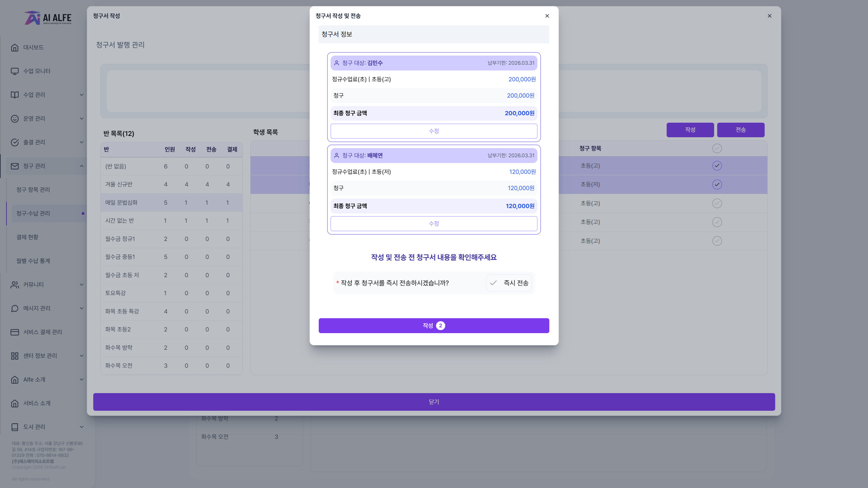Image resolution: width=868 pixels, height=488 pixels.
Task: Toggle select-all check in 청구 항목 header
Action: (717, 148)
